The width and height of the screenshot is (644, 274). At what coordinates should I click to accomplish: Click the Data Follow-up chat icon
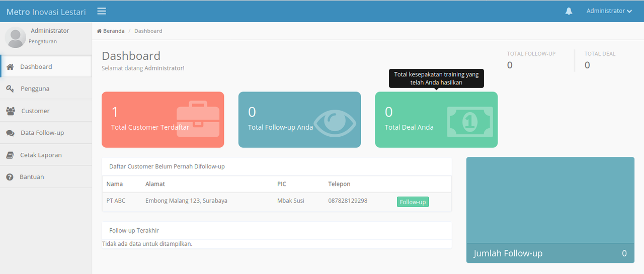point(10,133)
